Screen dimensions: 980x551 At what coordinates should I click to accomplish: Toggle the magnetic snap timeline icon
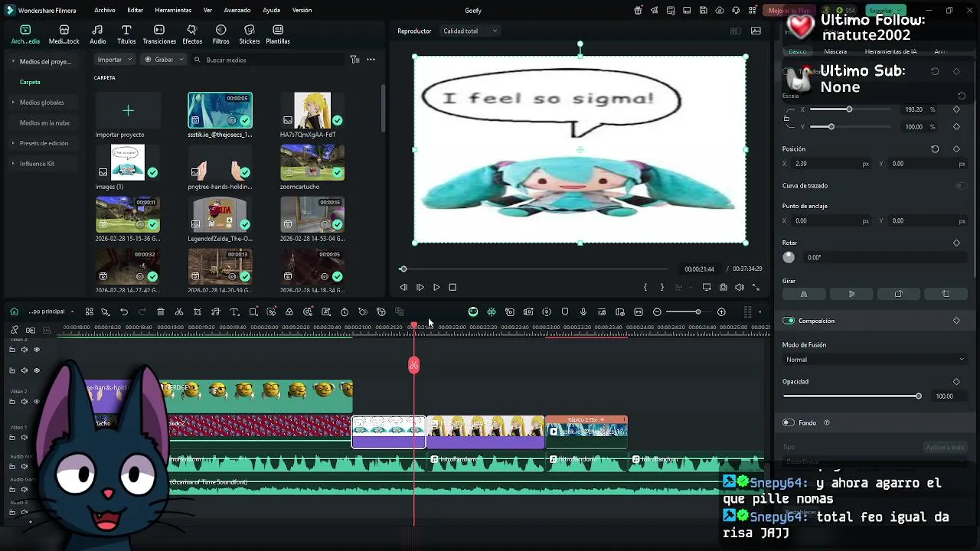click(492, 312)
